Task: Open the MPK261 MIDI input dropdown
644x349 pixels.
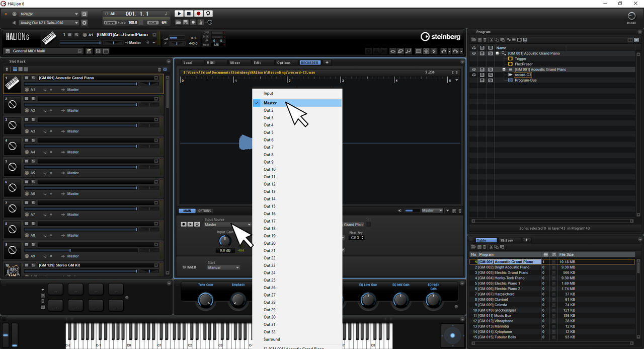Action: pyautogui.click(x=49, y=14)
